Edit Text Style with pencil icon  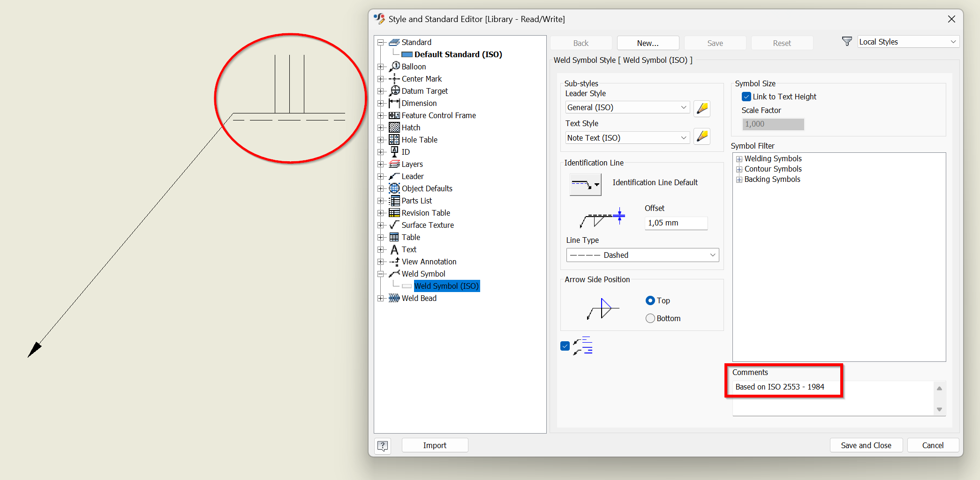(702, 136)
